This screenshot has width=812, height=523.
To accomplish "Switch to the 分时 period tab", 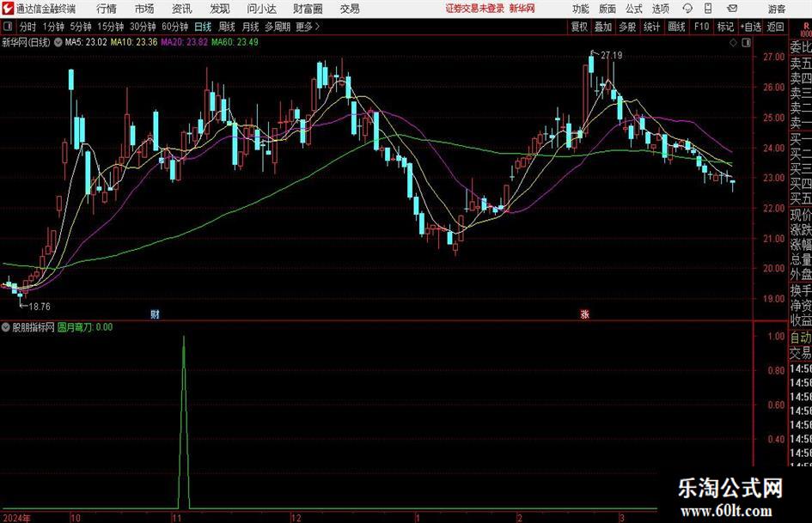I will click(27, 27).
